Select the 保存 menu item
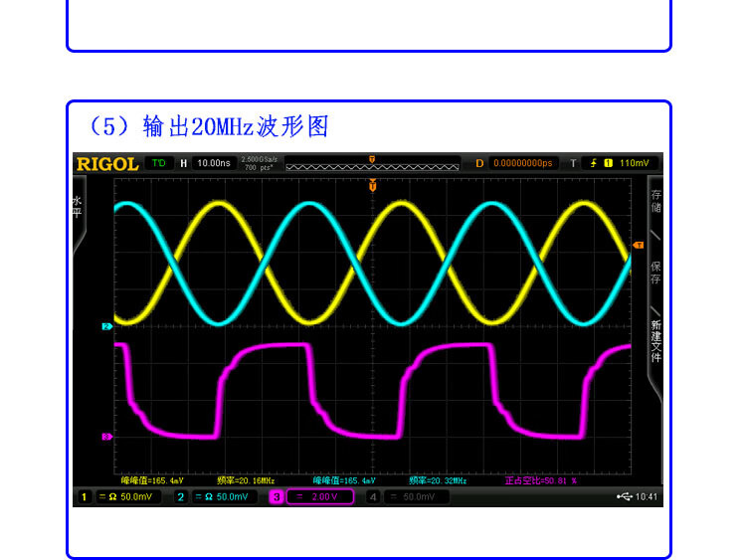The height and width of the screenshot is (560, 746). [x=655, y=273]
